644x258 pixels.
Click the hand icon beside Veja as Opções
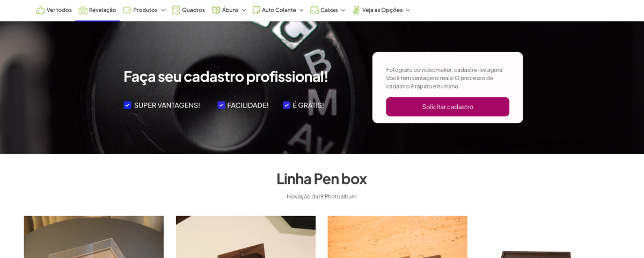click(x=356, y=10)
